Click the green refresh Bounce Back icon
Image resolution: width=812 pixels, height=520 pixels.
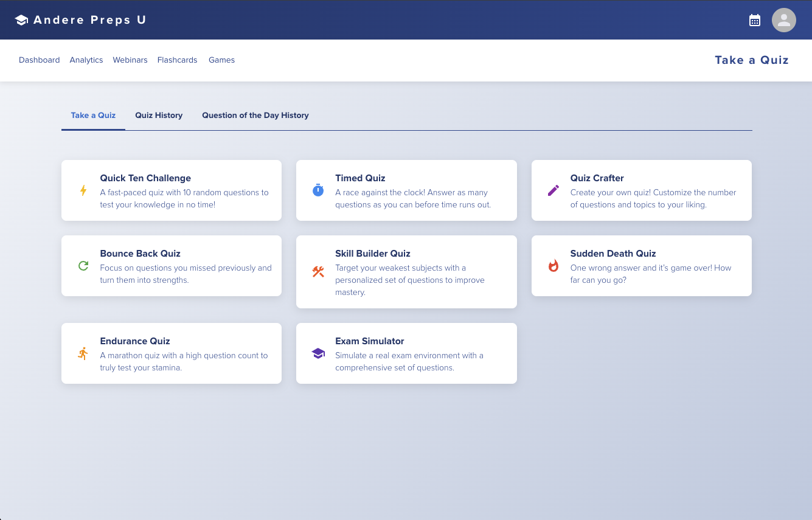pyautogui.click(x=83, y=266)
